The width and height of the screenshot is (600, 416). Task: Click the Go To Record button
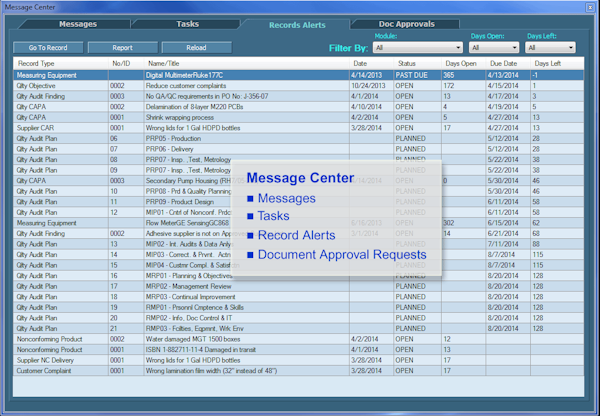(48, 47)
